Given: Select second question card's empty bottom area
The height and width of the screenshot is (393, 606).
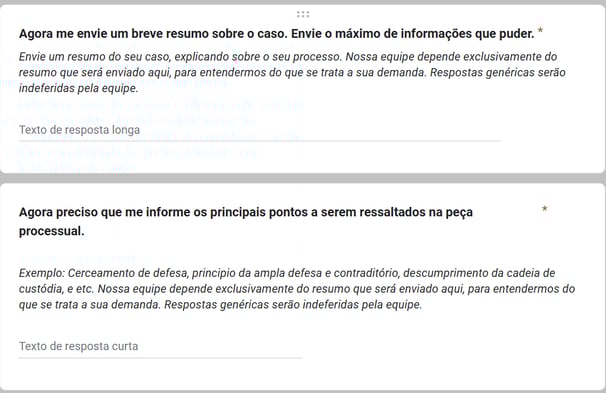Looking at the screenshot, I should [x=303, y=374].
